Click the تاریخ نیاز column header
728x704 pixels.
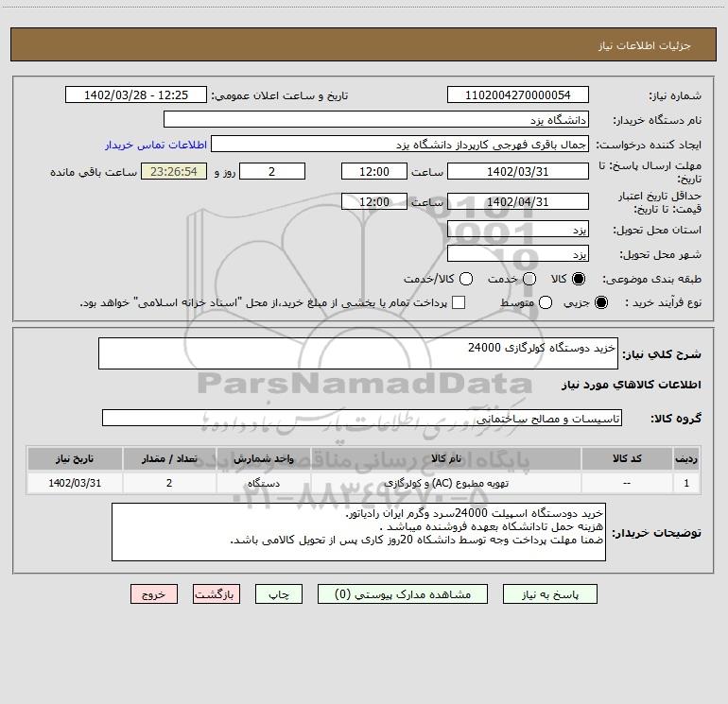click(x=75, y=458)
